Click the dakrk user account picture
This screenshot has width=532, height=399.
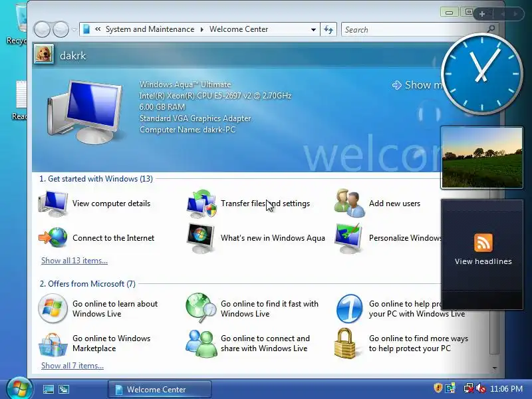44,55
